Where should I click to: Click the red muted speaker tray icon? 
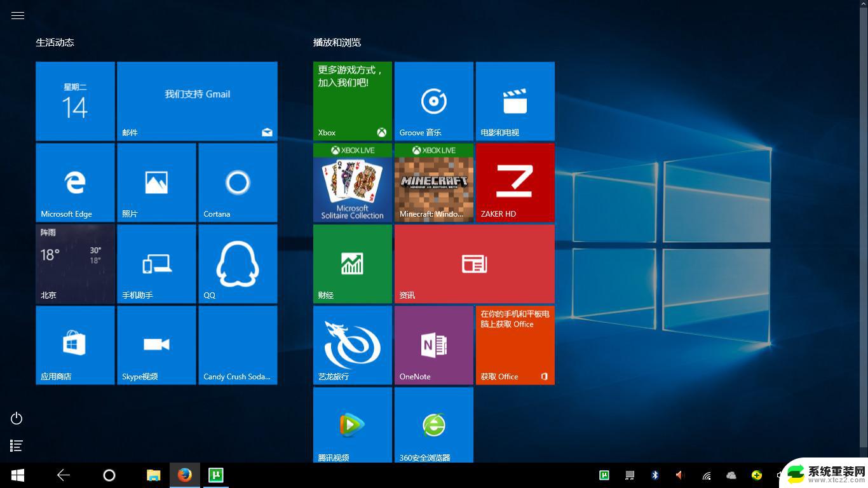(680, 475)
